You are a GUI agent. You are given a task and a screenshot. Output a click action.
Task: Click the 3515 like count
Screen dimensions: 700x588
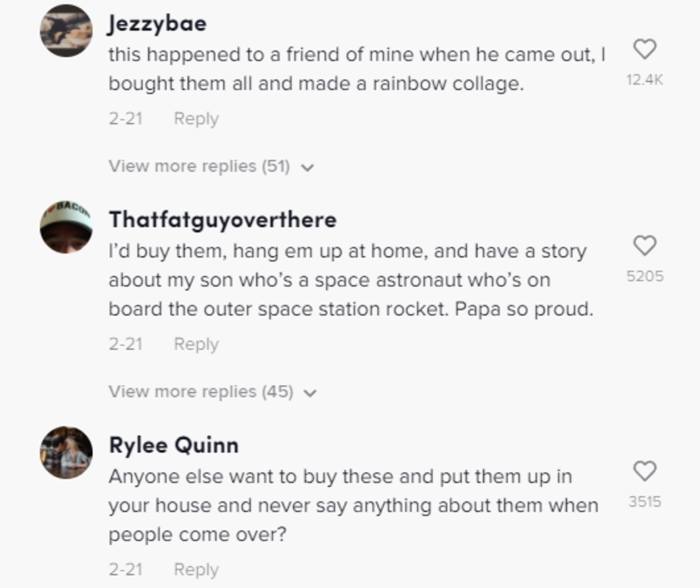[644, 502]
